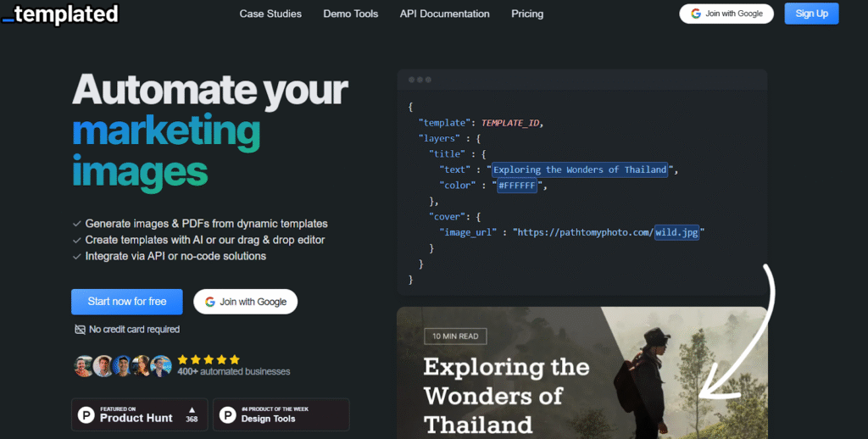
Task: Click the Design Tools badge logo
Action: pos(227,414)
